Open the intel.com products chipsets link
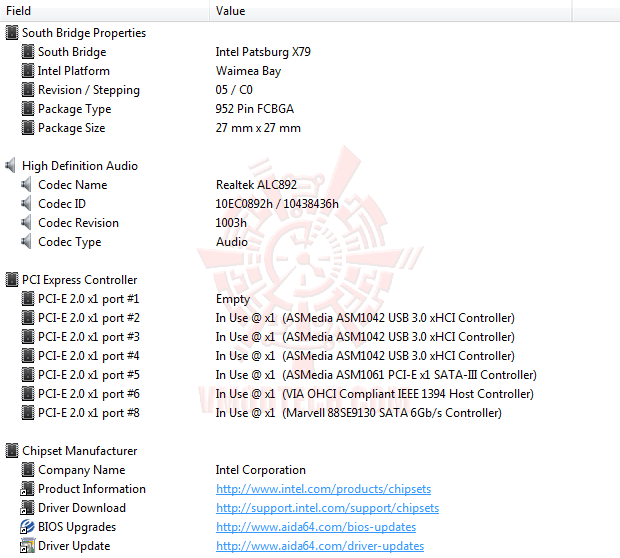This screenshot has height=558, width=620. (323, 489)
